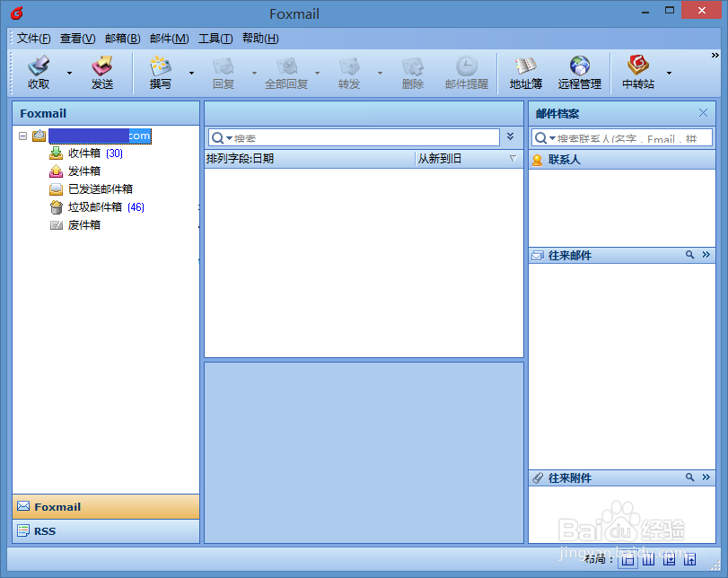Open 远程管理 (Remote Management)
728x578 pixels.
pyautogui.click(x=578, y=72)
